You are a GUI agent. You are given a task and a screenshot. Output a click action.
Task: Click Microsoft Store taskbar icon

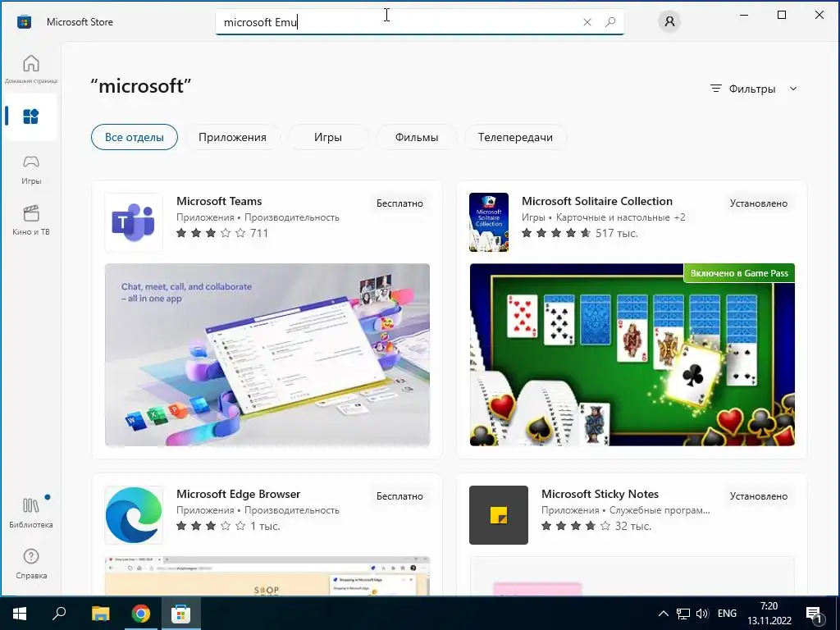pyautogui.click(x=181, y=614)
